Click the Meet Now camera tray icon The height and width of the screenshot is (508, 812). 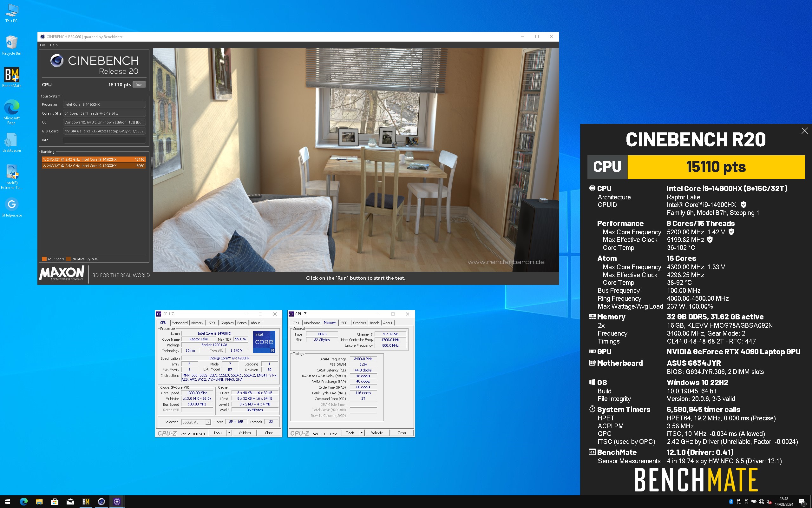click(x=746, y=502)
